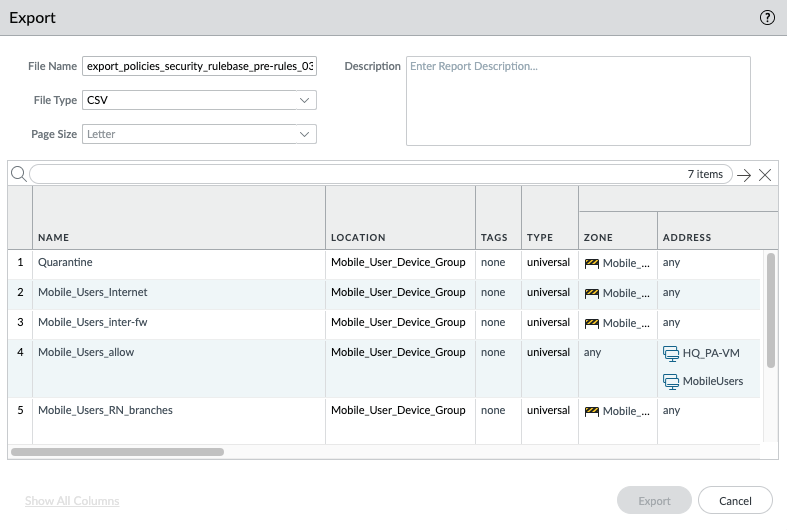Click the horizontal scrollbar of the table
Screen dimensions: 787x530
pyautogui.click(x=117, y=452)
